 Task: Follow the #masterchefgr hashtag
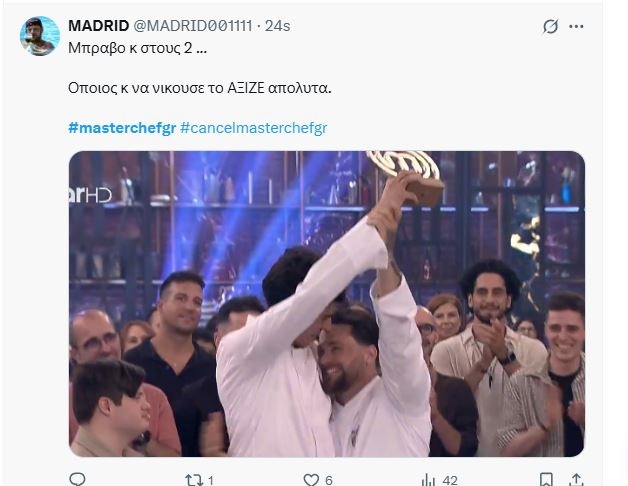coord(122,128)
